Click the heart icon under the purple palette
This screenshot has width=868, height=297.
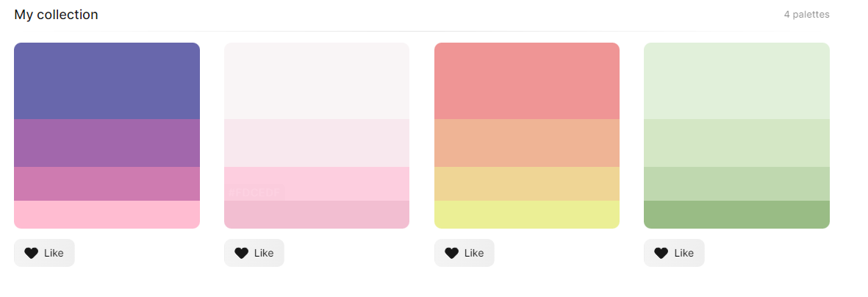pos(31,253)
